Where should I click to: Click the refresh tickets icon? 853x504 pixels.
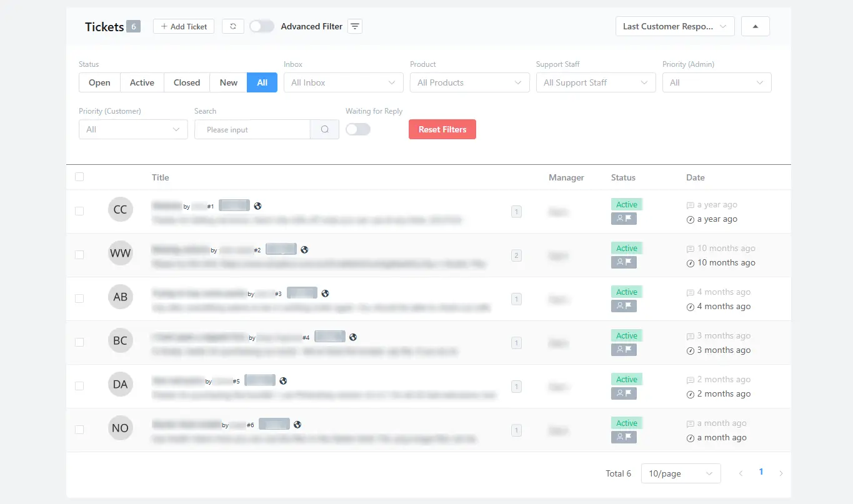[233, 26]
